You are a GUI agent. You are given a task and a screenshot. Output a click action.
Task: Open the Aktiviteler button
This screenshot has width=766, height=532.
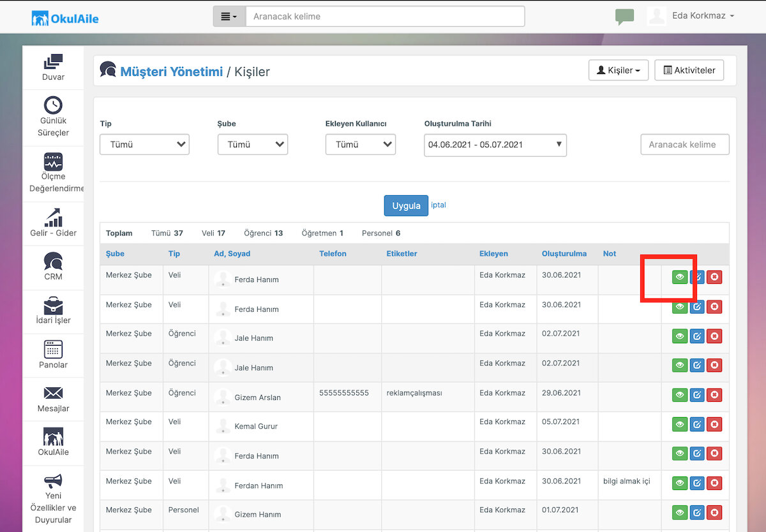689,70
